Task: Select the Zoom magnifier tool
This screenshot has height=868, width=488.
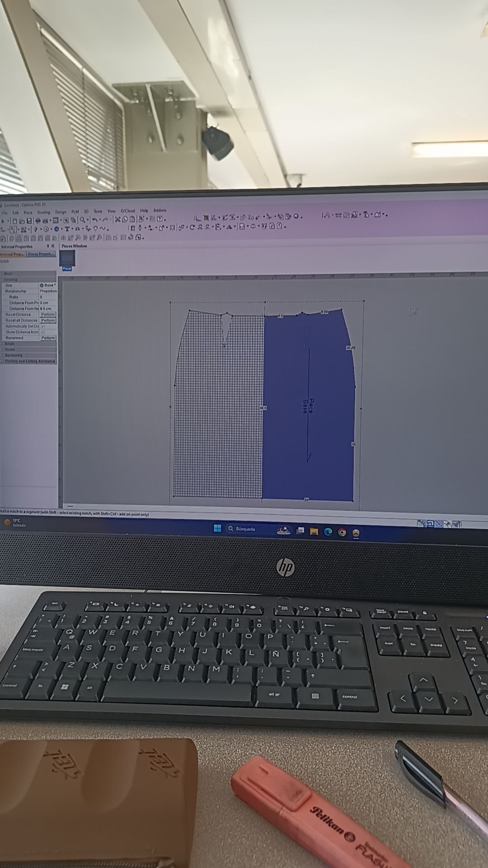Action: [x=83, y=220]
